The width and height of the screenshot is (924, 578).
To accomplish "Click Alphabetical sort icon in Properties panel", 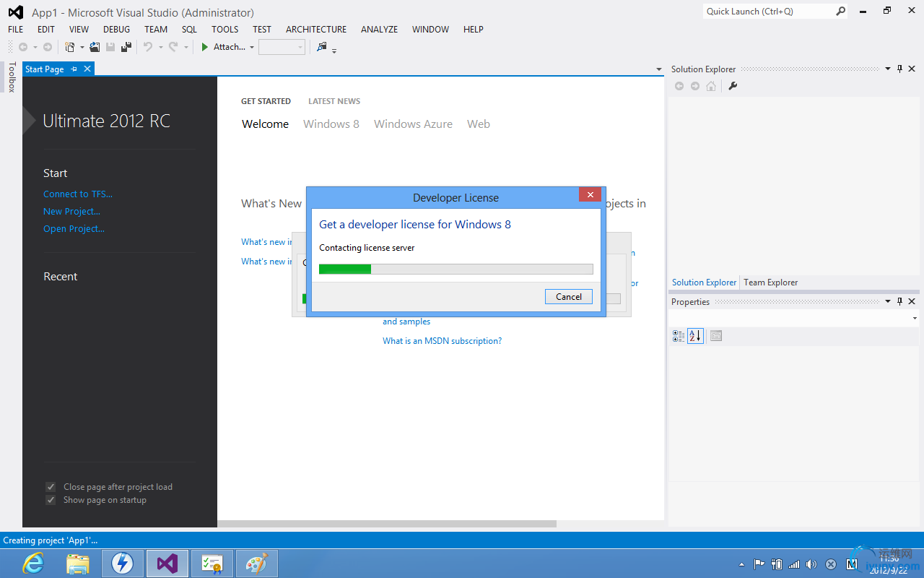I will [x=695, y=336].
